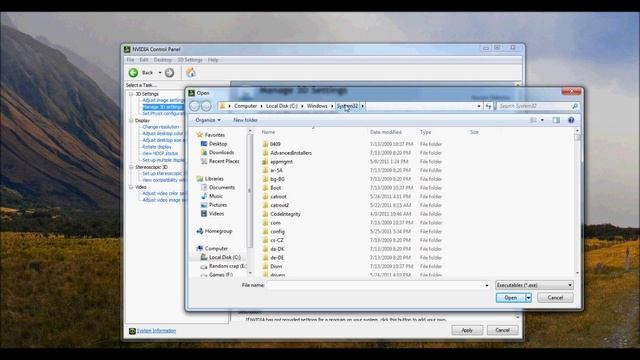
Task: Select the appmgmt folder
Action: click(281, 162)
